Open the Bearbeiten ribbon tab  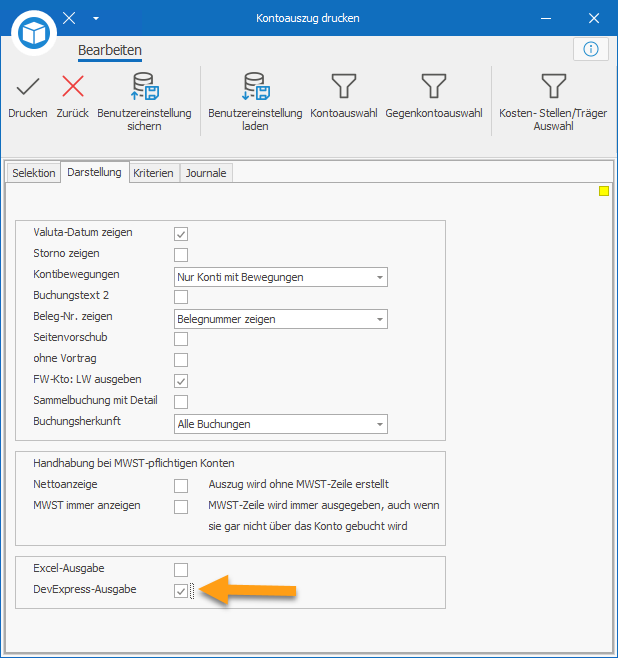tap(110, 50)
